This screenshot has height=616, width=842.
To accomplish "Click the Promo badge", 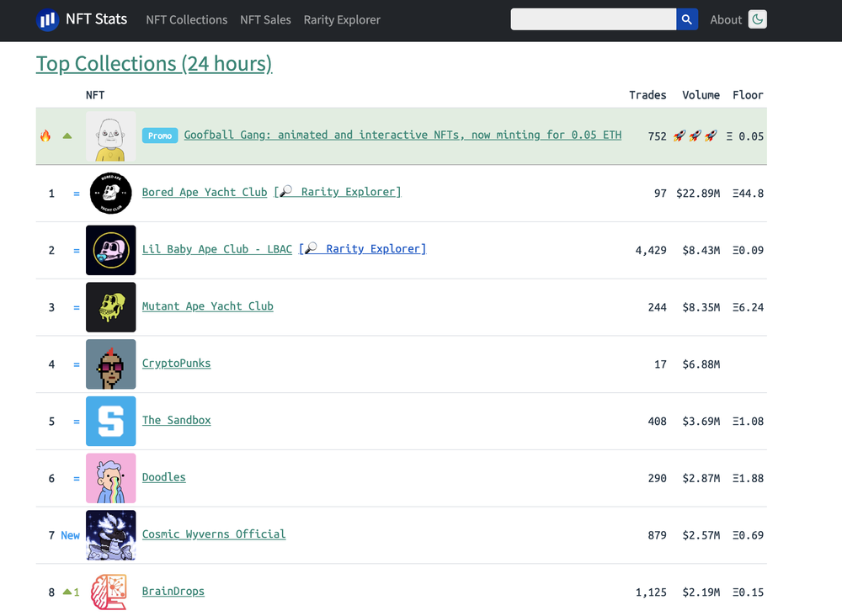I will [x=160, y=135].
